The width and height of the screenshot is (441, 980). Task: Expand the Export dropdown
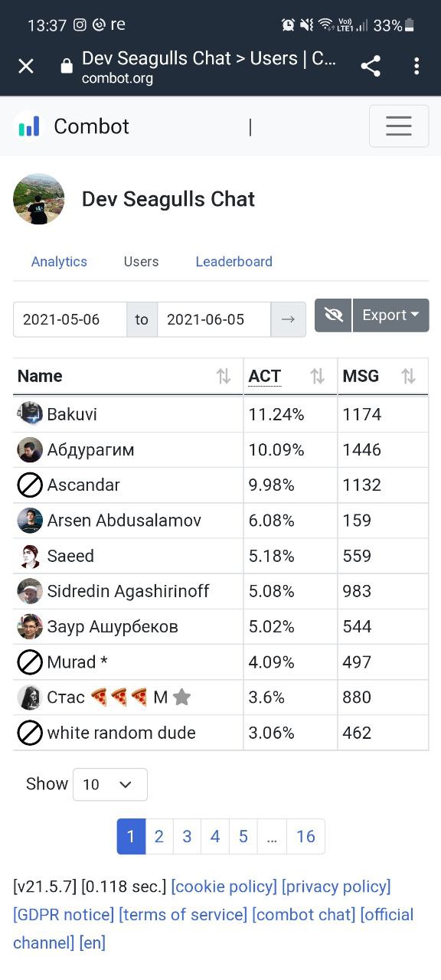pos(390,315)
